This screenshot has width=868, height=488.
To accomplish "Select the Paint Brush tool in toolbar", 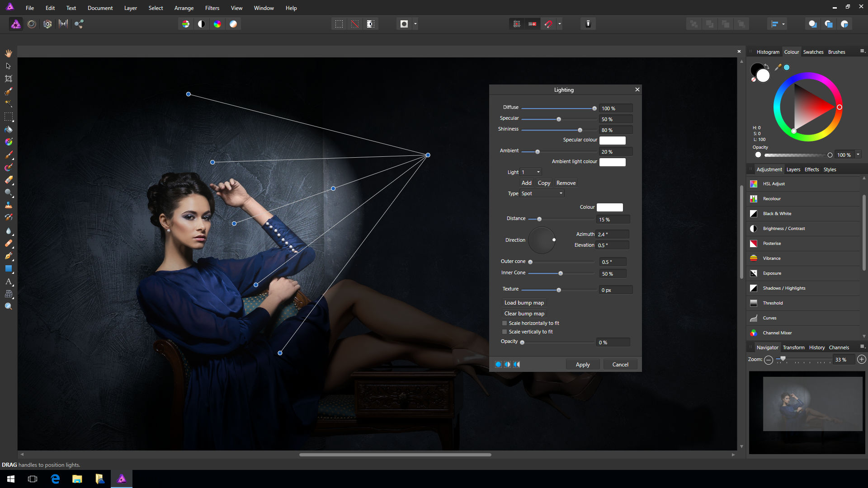I will 8,155.
